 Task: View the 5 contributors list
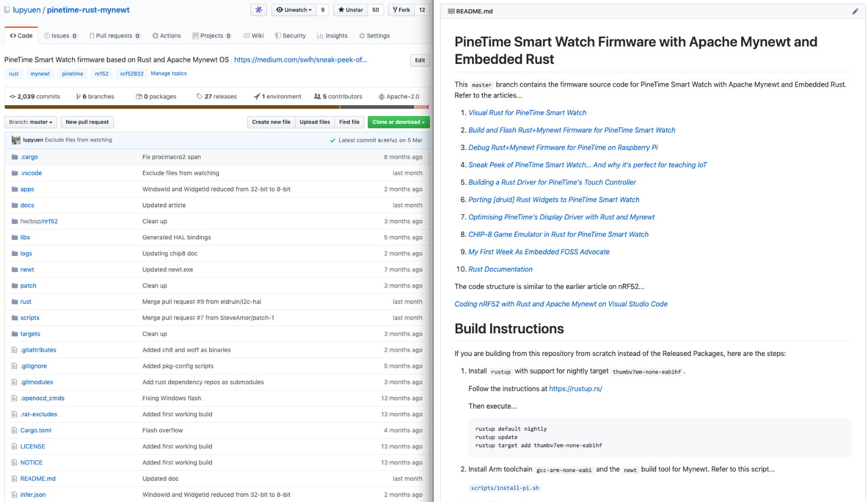[x=338, y=96]
